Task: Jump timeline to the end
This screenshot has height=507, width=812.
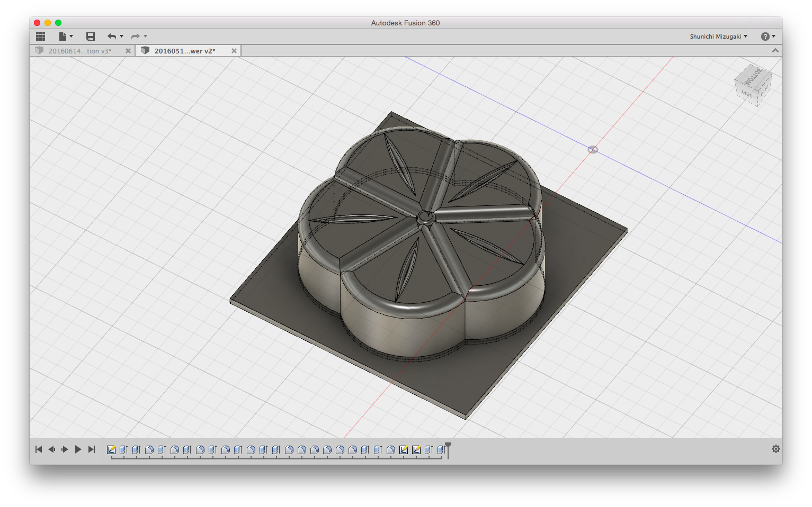Action: pos(92,449)
